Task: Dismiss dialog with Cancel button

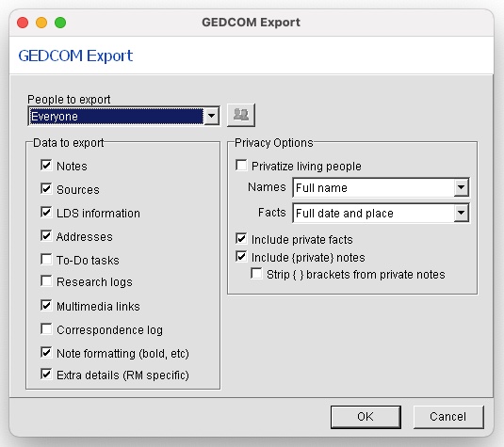Action: [448, 417]
